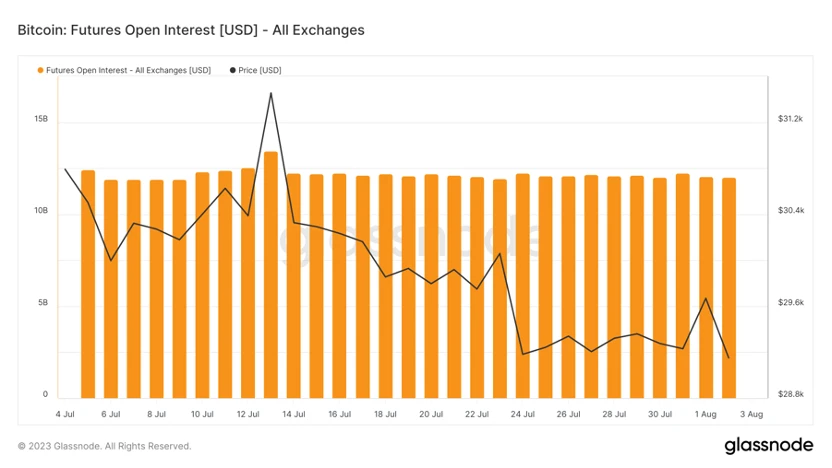Click the "10B" left axis label
The image size is (832, 468).
point(41,211)
